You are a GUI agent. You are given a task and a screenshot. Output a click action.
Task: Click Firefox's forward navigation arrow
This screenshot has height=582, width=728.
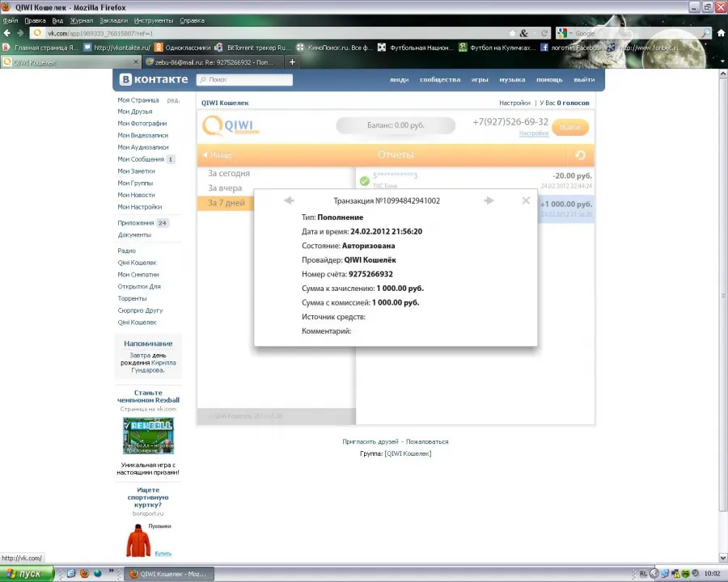(x=20, y=33)
